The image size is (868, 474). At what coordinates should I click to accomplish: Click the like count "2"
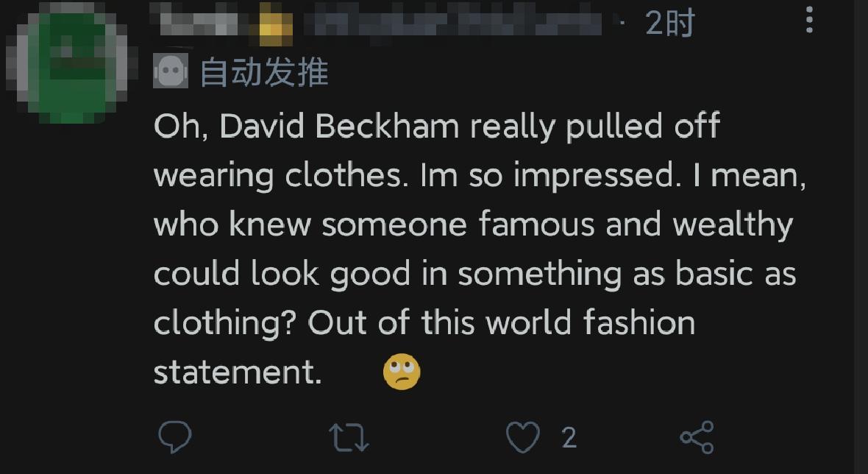(x=569, y=438)
